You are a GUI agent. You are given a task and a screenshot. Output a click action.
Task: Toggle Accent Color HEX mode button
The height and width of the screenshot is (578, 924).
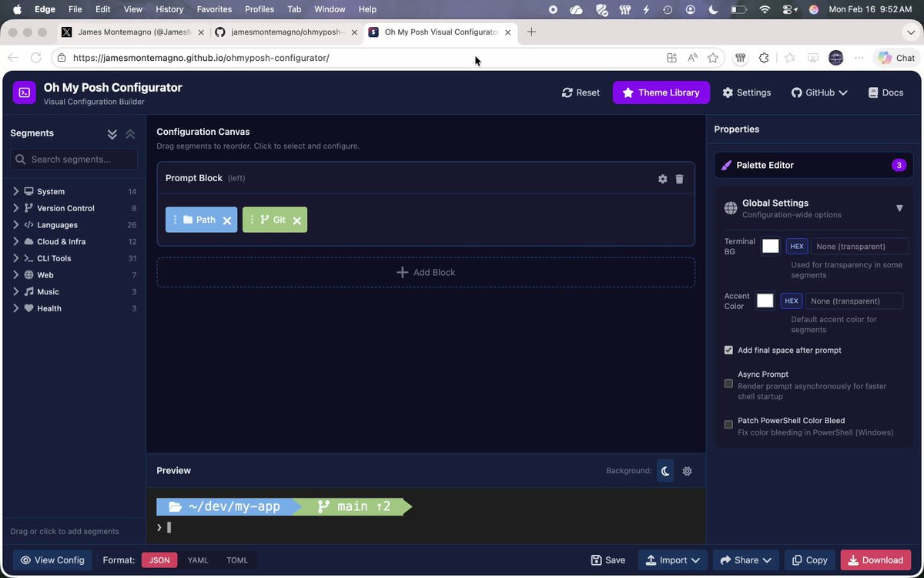coord(792,301)
